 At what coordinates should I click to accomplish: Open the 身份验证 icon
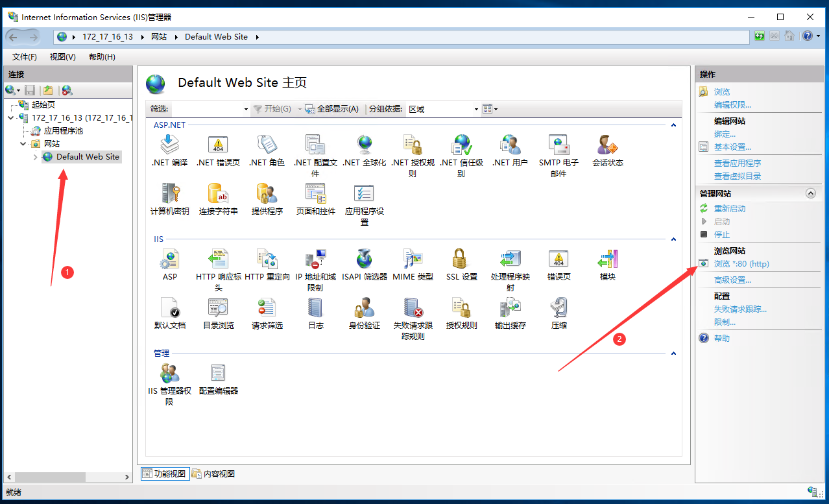(364, 309)
